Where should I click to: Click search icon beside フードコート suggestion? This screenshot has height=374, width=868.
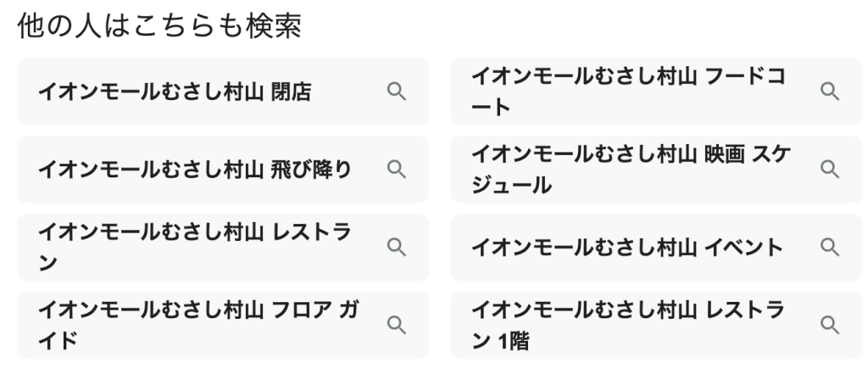829,92
